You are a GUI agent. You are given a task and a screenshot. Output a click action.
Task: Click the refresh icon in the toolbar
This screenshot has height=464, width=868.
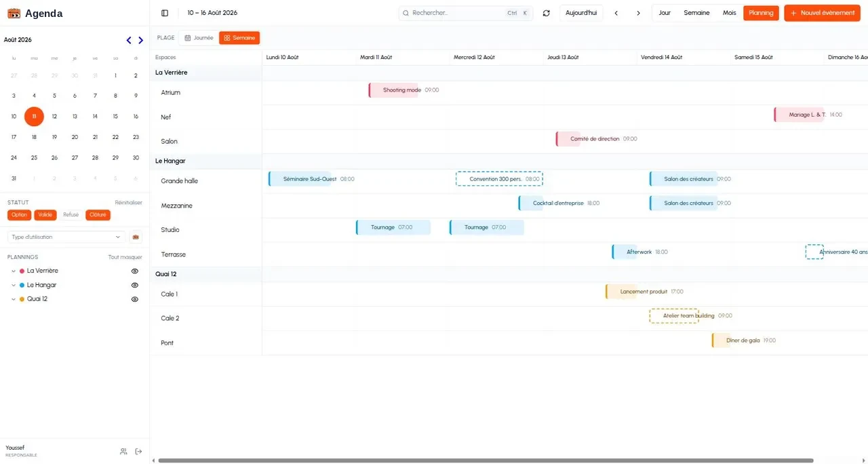tap(547, 13)
